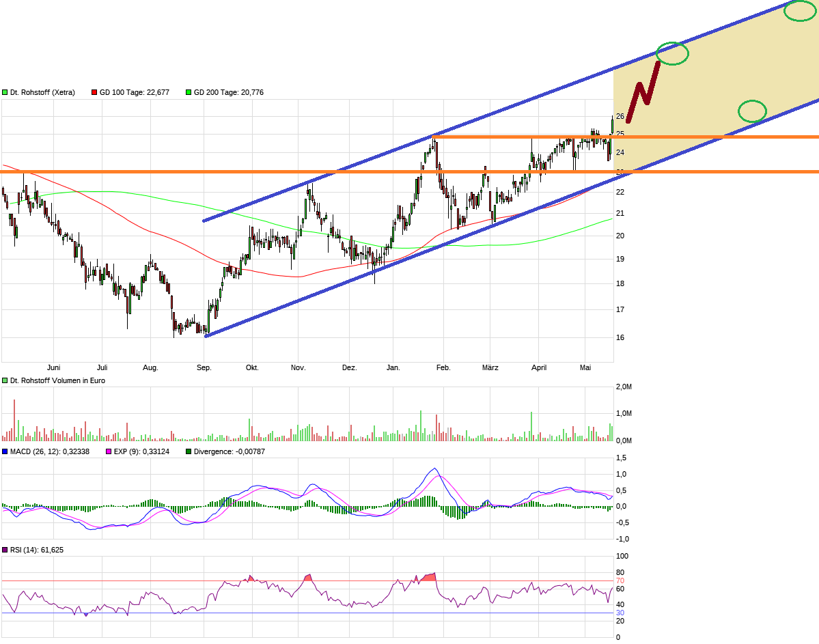Click the 19 price axis label
819x644 pixels.
620,259
